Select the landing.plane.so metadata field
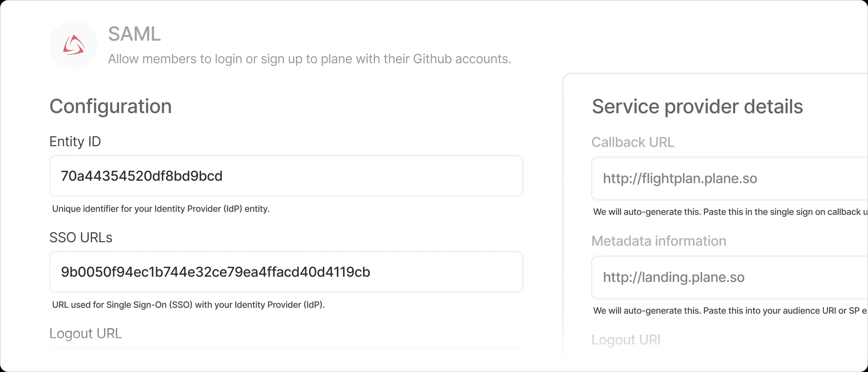 [728, 277]
